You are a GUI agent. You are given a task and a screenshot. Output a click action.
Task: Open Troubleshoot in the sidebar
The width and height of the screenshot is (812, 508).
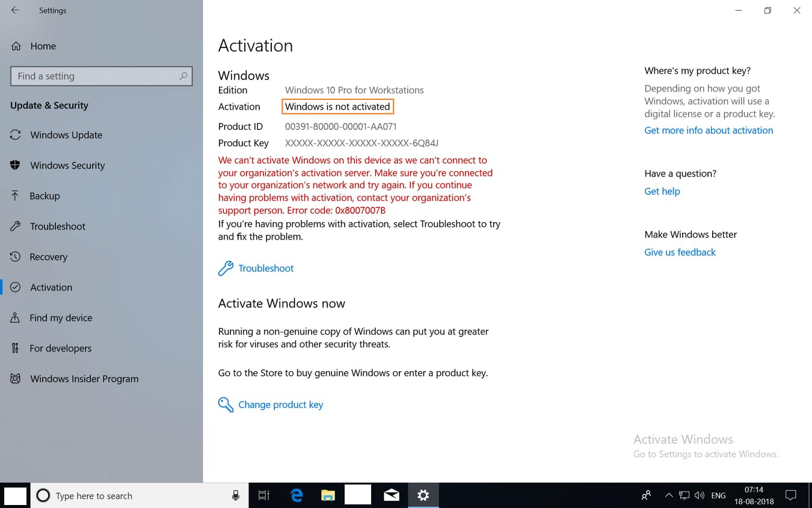pos(58,226)
